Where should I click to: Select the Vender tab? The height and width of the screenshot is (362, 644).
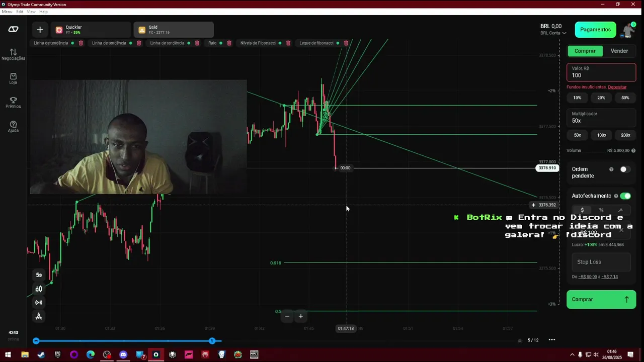click(x=619, y=51)
